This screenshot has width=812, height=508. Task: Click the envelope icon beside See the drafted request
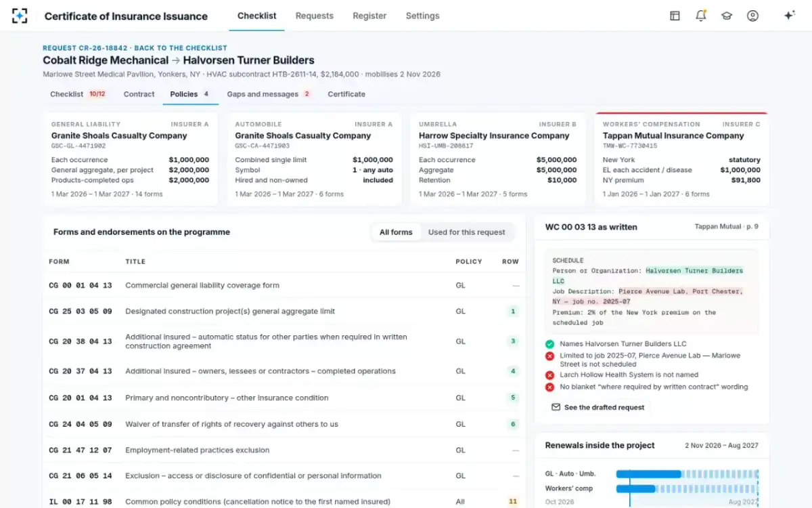556,407
